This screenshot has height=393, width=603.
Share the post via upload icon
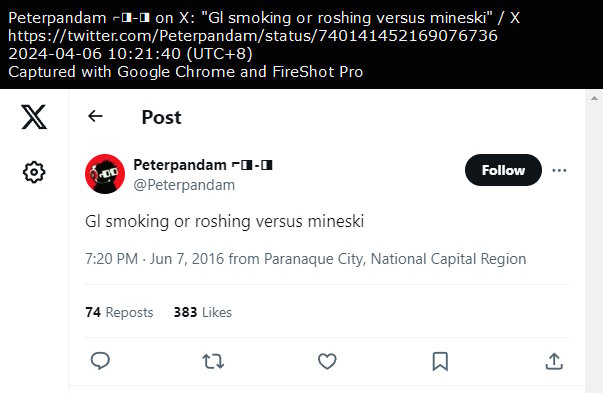tap(554, 361)
